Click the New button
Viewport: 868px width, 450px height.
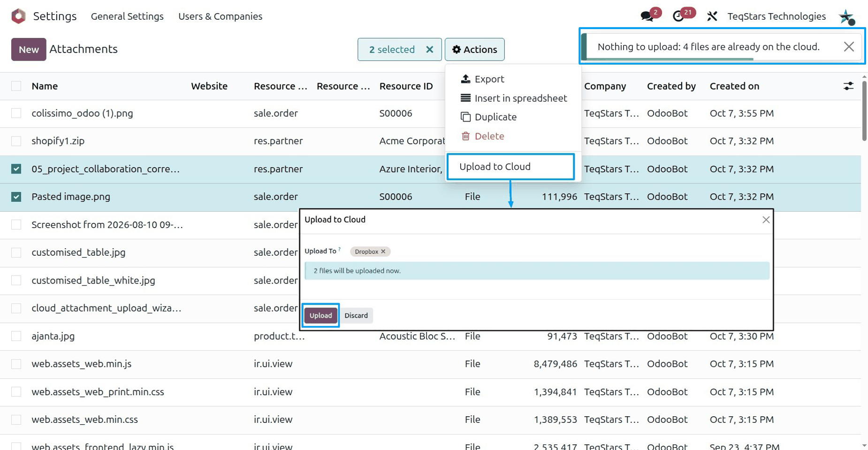point(29,49)
